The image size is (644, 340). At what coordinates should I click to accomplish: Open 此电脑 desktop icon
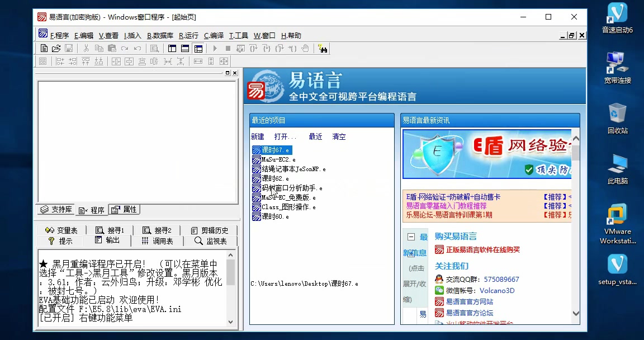617,169
